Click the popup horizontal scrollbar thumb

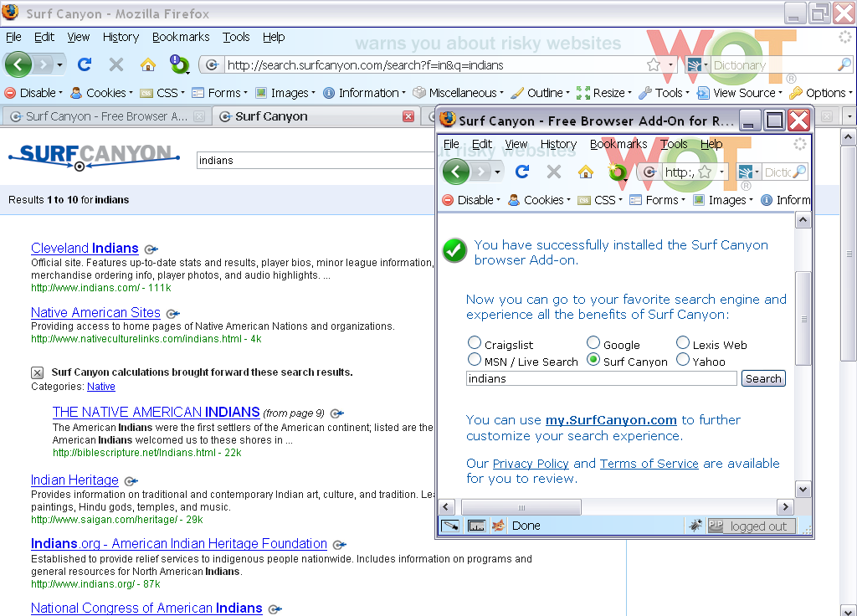click(521, 507)
